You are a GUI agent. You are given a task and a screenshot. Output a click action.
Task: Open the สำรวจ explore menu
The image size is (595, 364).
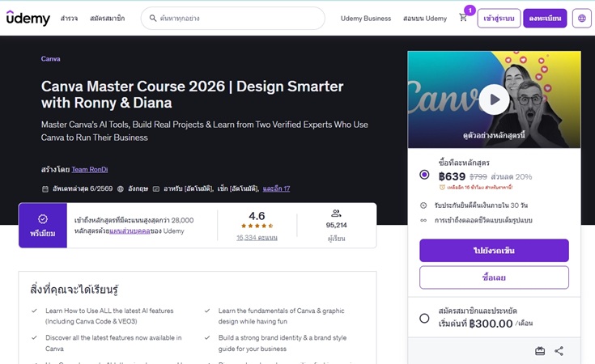click(x=69, y=18)
